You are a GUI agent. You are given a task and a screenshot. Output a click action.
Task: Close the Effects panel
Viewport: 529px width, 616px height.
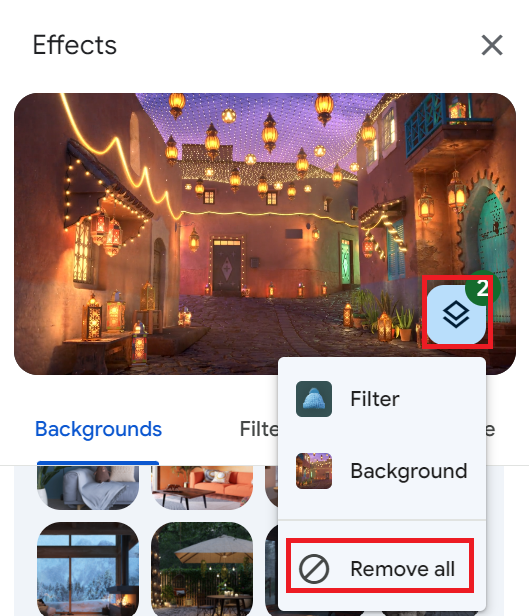point(492,45)
